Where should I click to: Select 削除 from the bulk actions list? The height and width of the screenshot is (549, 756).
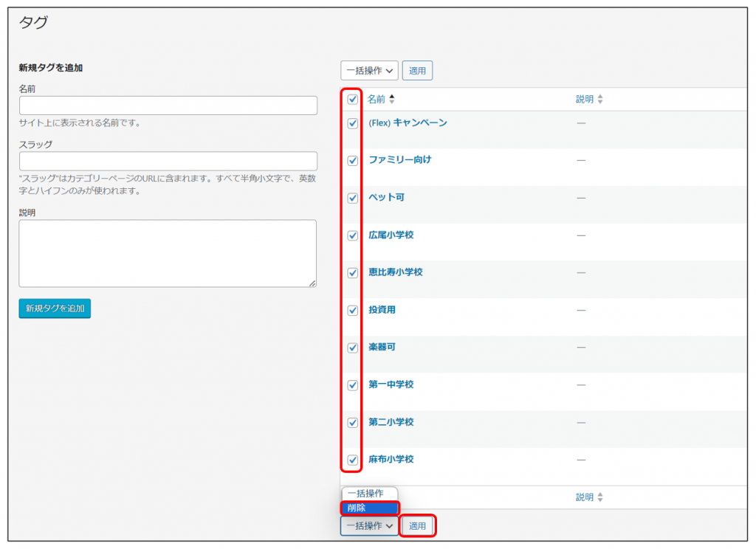(x=369, y=508)
